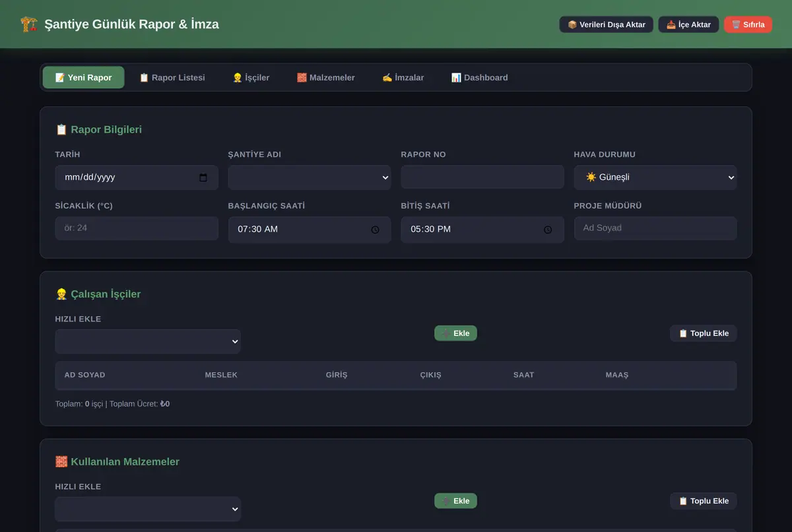Image resolution: width=792 pixels, height=532 pixels.
Task: Click the ÇIKIŞ column header
Action: [x=431, y=375]
